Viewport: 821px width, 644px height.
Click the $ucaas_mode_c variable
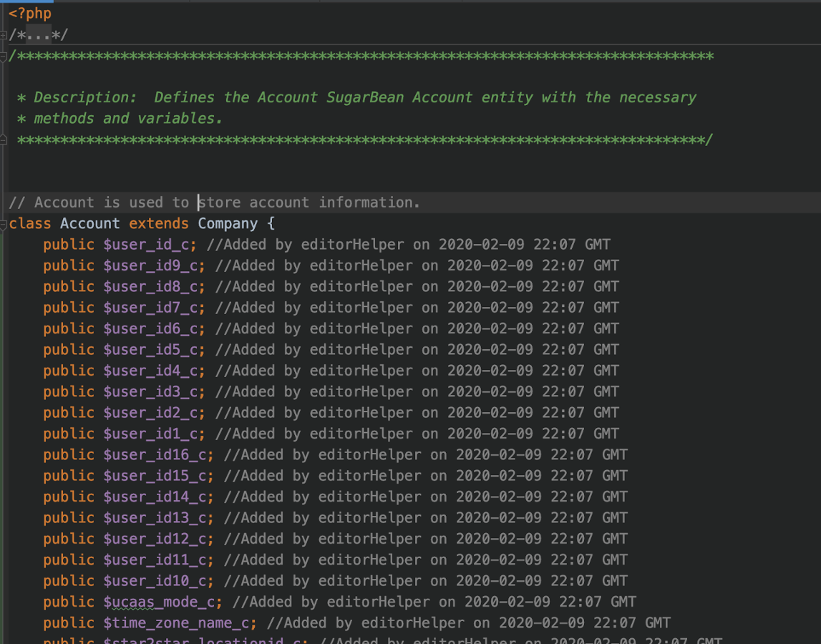pyautogui.click(x=162, y=602)
